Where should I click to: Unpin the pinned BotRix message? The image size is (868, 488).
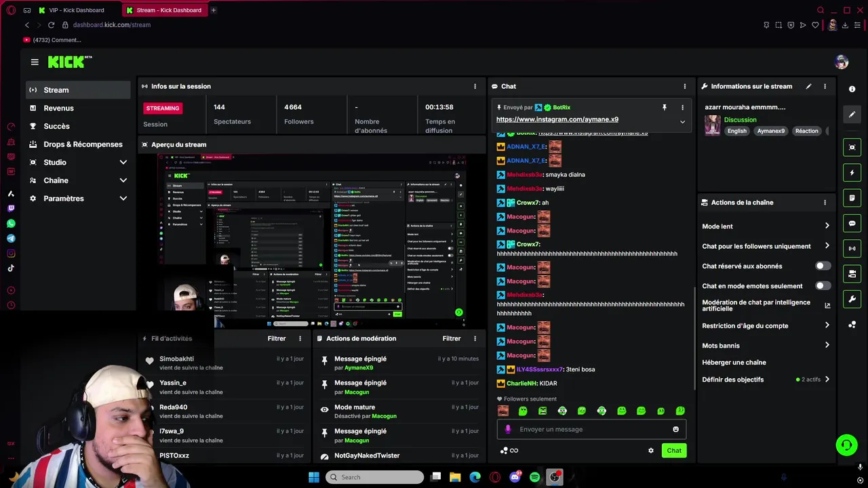[x=665, y=107]
